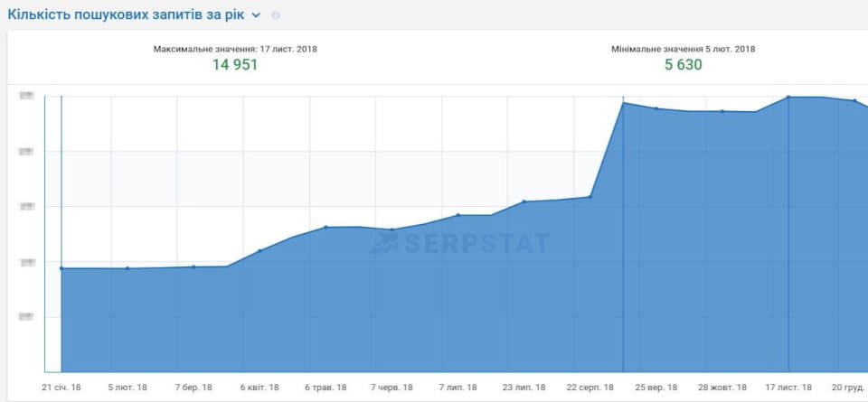Click the Serpstat watermark logo
Image resolution: width=868 pixels, height=402 pixels.
[459, 243]
